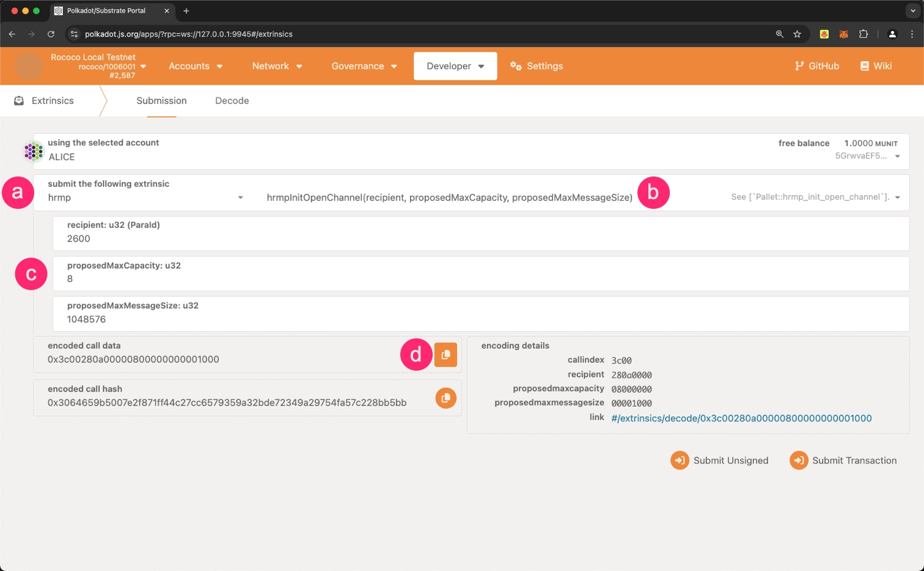Switch to the Decode tab
This screenshot has width=924, height=571.
coord(232,101)
